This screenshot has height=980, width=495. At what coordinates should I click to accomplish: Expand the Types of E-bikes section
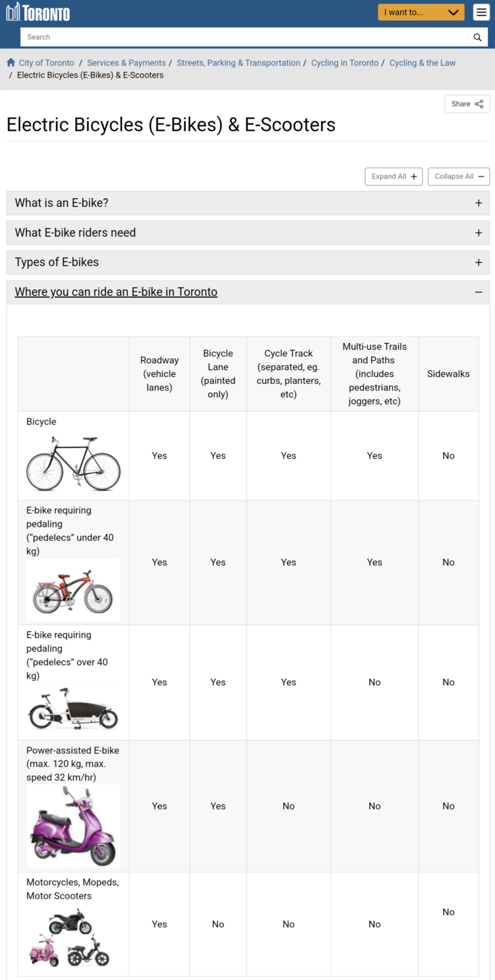click(x=248, y=262)
